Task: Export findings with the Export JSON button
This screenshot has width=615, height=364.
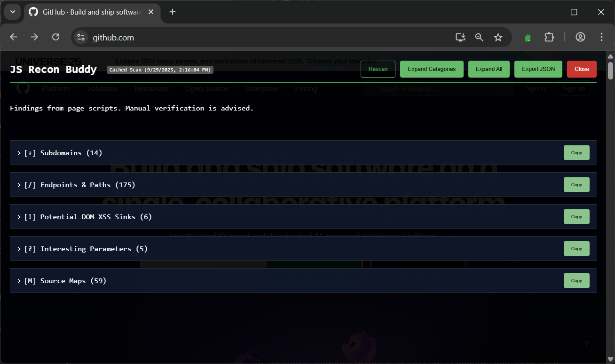Action: click(538, 69)
